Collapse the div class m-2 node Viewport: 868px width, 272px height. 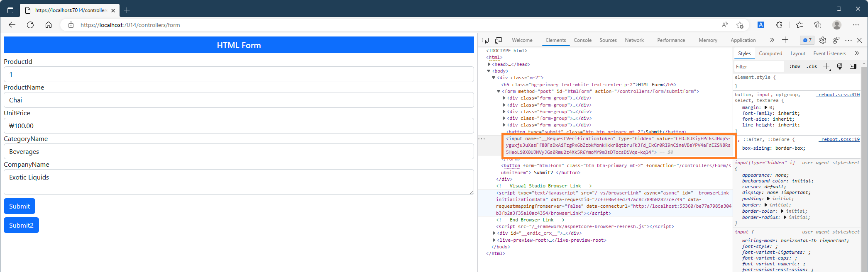click(494, 78)
